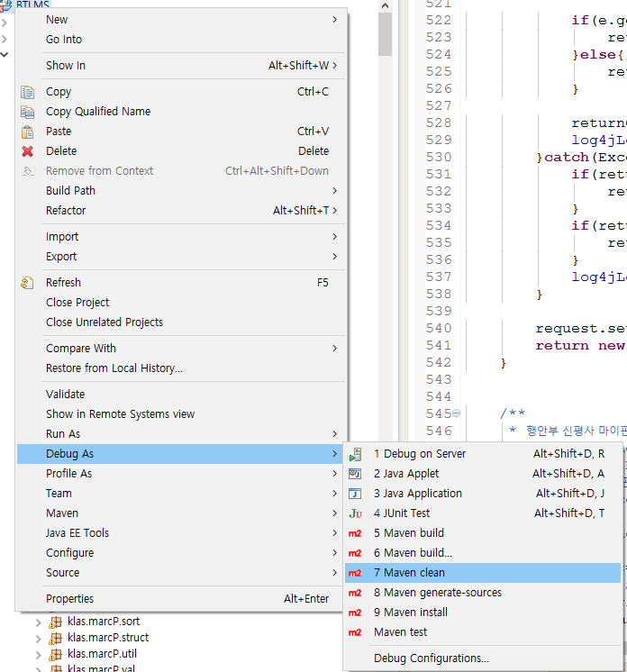Open Show In submenu
Image resolution: width=627 pixels, height=672 pixels.
point(181,66)
